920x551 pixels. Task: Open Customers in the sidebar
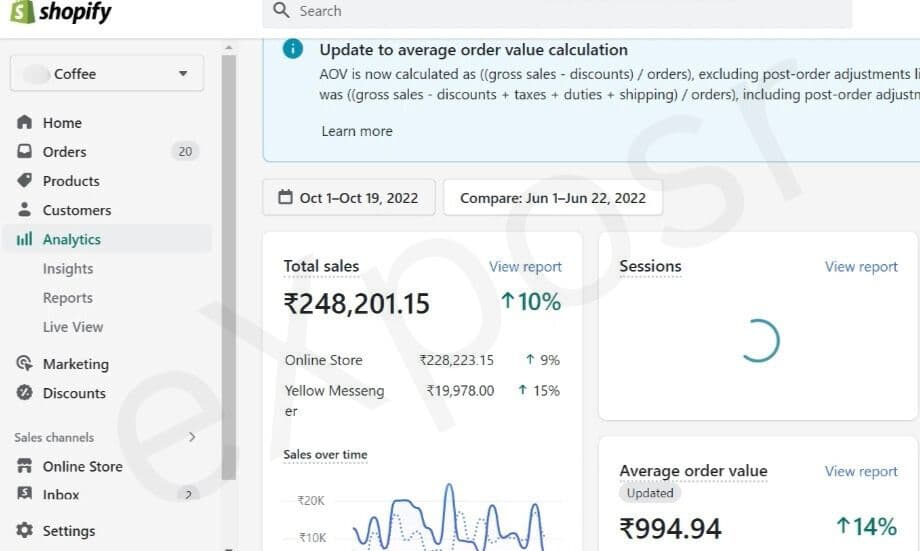pyautogui.click(x=77, y=210)
